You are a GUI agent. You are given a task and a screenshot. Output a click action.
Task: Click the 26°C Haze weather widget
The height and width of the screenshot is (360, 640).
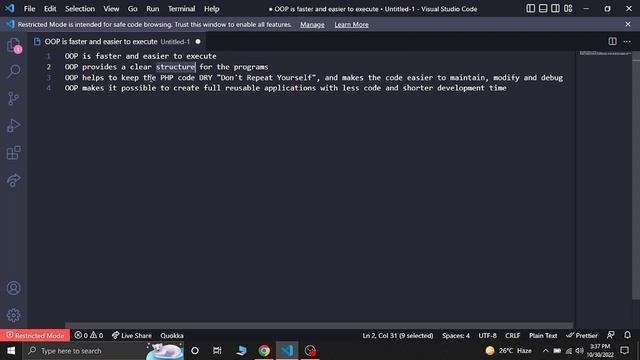509,351
